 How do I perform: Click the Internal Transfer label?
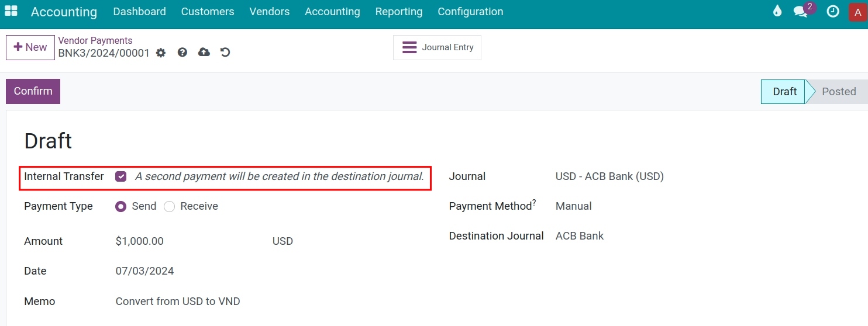(x=64, y=176)
